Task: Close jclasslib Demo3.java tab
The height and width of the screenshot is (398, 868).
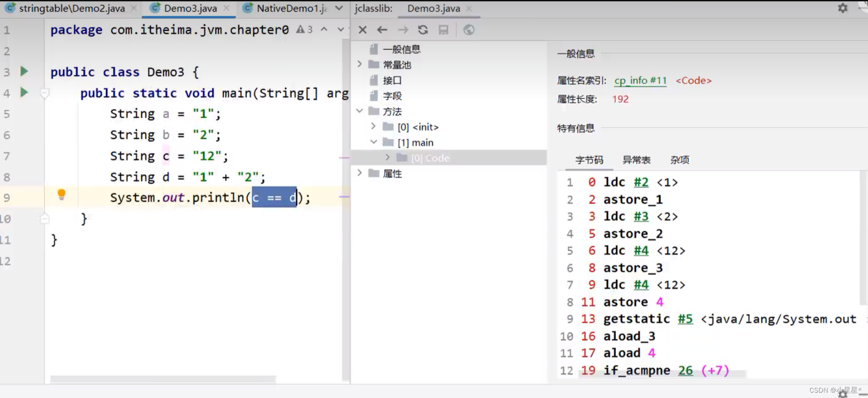Action: [469, 8]
